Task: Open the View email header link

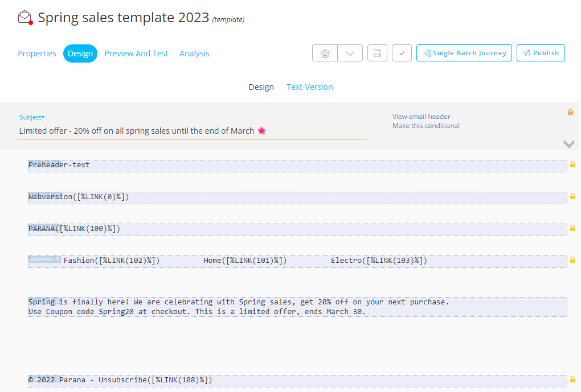Action: tap(421, 117)
